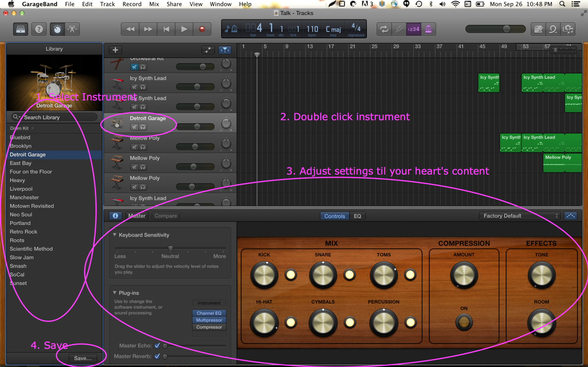
Task: Toggle the Metronome button
Action: click(428, 29)
